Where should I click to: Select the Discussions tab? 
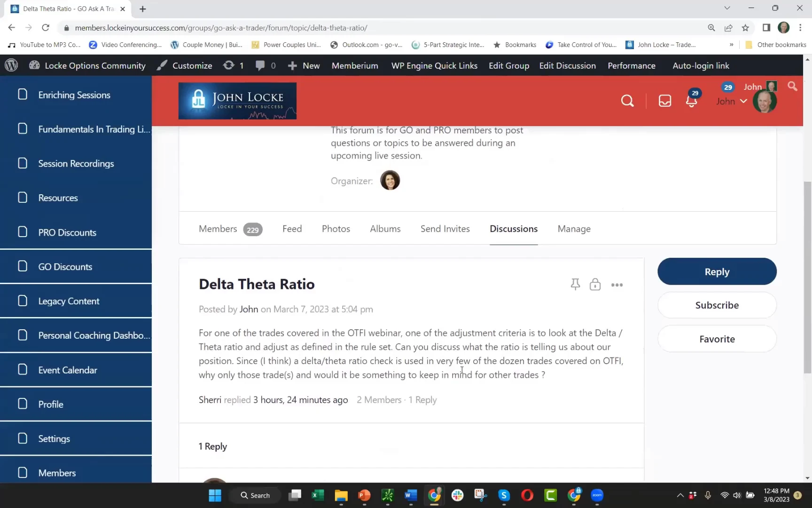pyautogui.click(x=514, y=229)
